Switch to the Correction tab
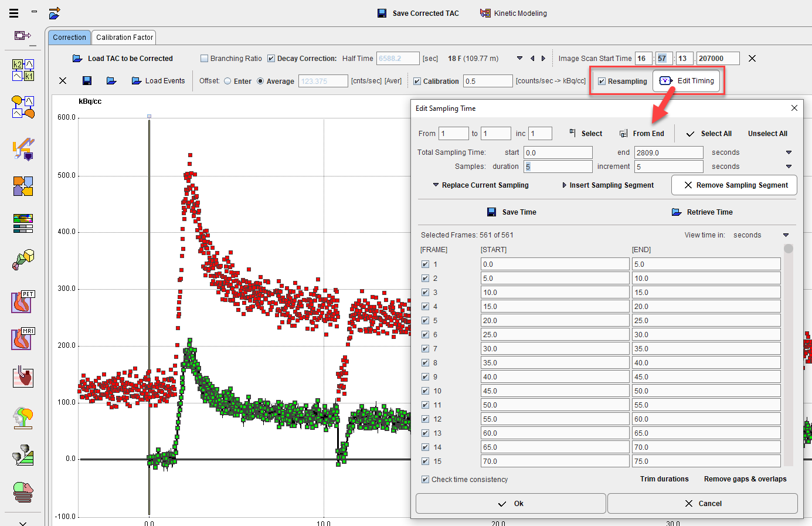Screen dimensions: 812x526 click(x=69, y=38)
